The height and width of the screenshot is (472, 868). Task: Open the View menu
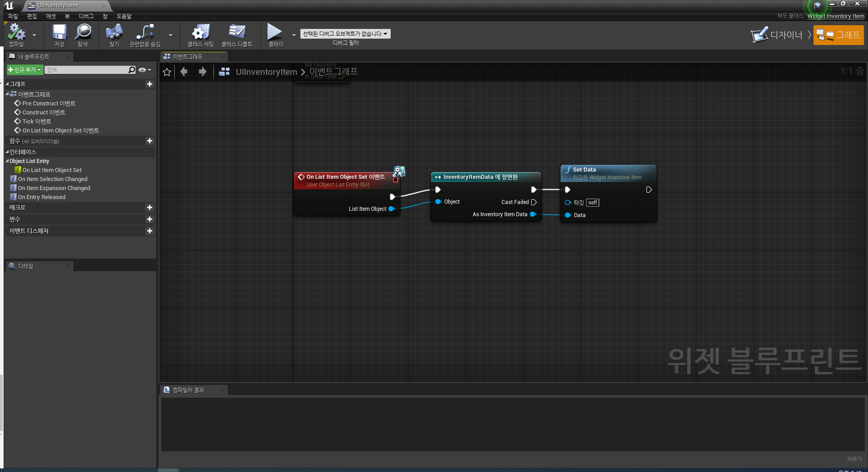click(67, 16)
